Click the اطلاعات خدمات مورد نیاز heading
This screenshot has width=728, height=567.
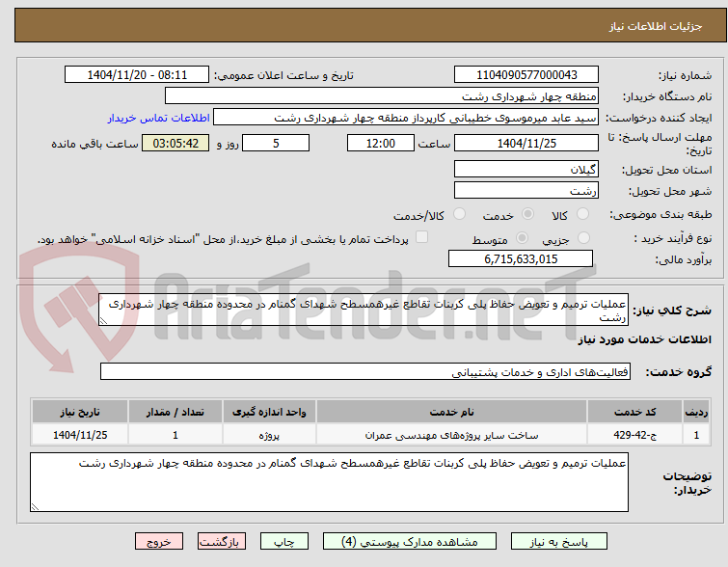[644, 339]
